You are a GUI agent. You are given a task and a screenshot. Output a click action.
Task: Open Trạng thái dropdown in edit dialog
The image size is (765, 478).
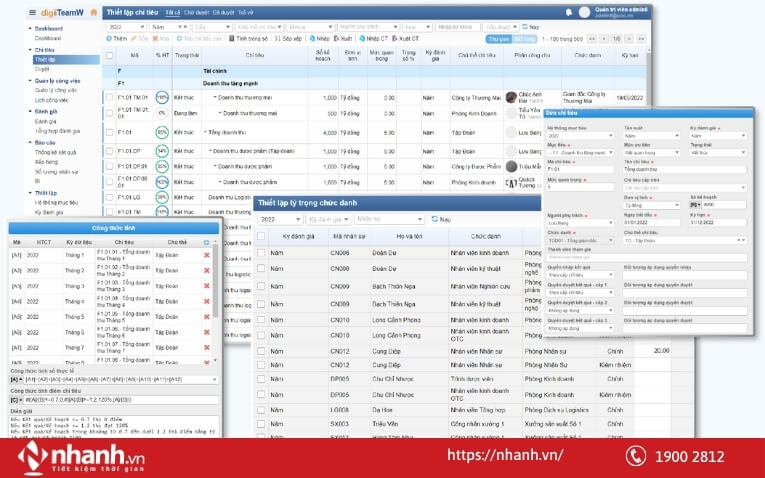[718, 153]
